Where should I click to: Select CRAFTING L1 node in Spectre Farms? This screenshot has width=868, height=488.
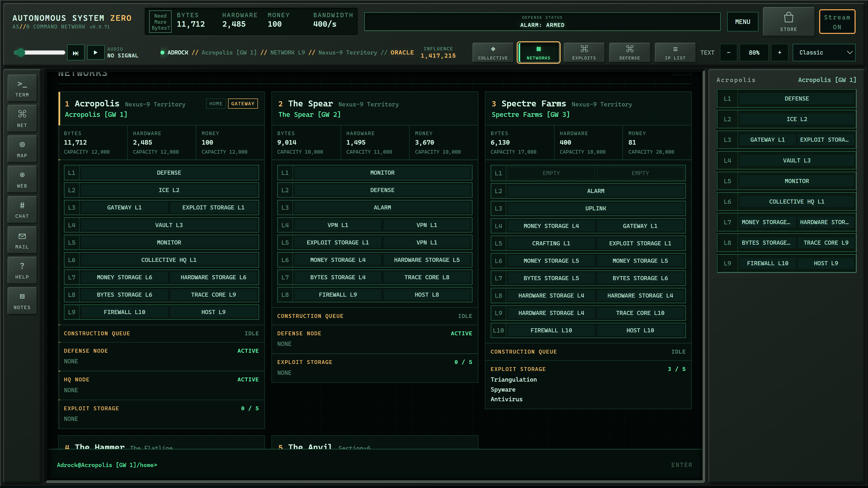tap(551, 244)
